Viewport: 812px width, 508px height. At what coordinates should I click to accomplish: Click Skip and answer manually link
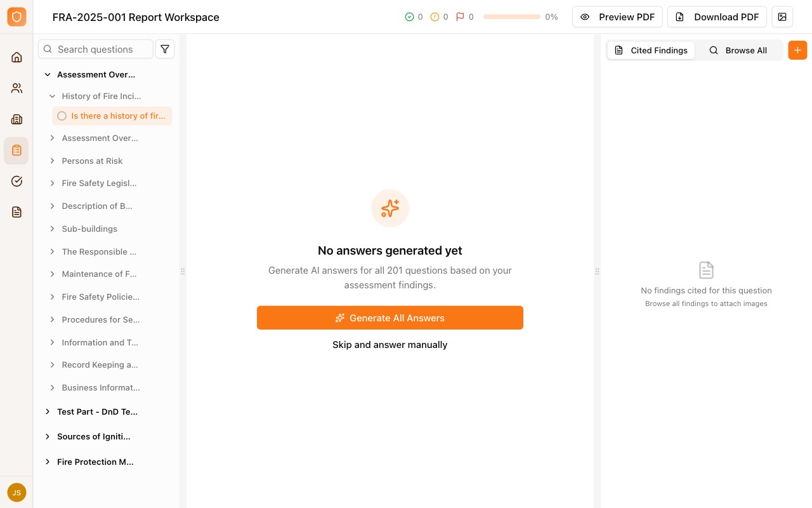pyautogui.click(x=390, y=345)
